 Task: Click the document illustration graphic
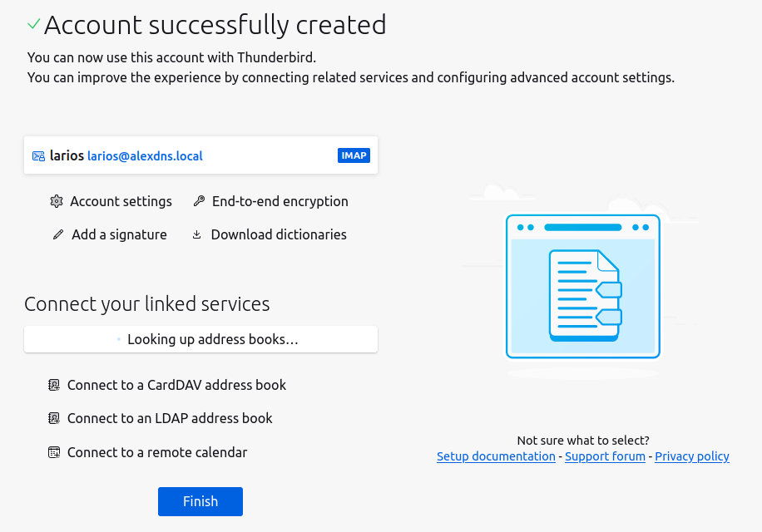583,288
